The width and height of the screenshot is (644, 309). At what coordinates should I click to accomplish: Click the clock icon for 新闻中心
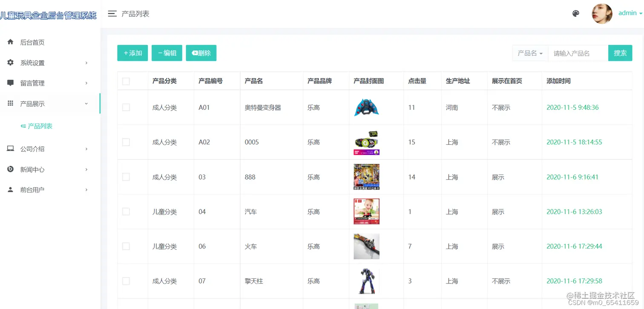tap(10, 169)
